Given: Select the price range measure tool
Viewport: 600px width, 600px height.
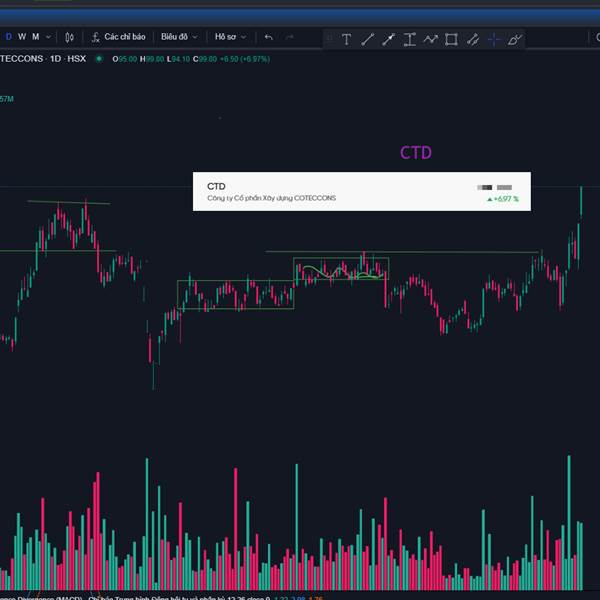Looking at the screenshot, I should point(409,40).
